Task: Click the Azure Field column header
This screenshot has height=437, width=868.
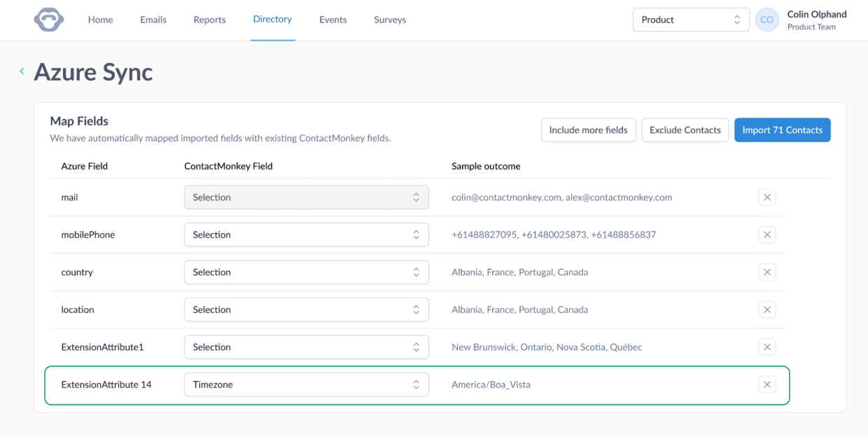Action: [x=85, y=166]
